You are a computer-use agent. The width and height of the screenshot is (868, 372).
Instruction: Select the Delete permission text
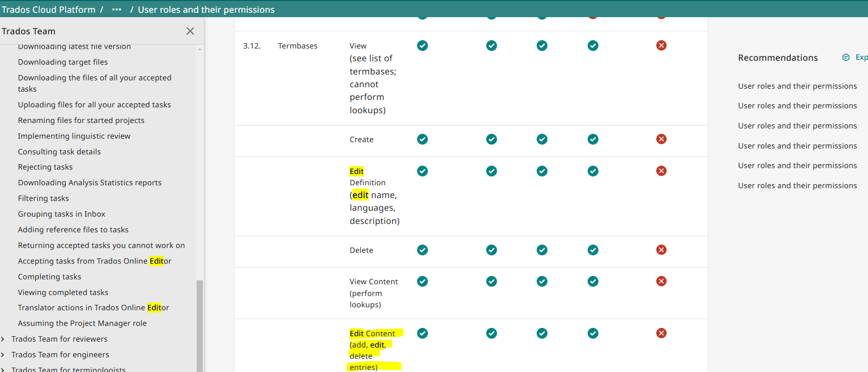coord(361,250)
